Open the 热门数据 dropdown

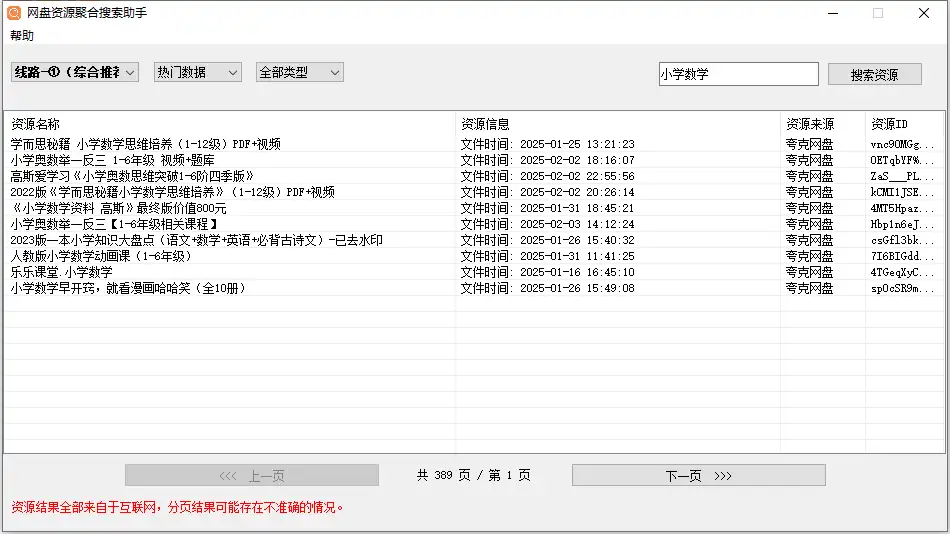click(198, 72)
